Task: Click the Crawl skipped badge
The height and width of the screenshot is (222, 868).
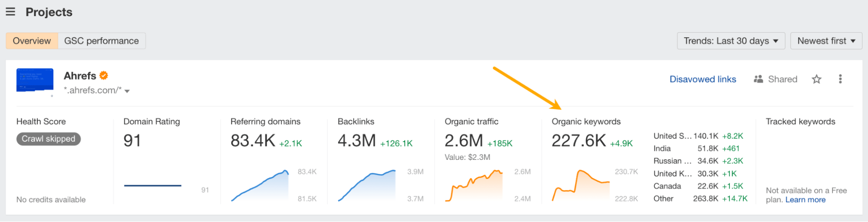Action: click(x=49, y=139)
